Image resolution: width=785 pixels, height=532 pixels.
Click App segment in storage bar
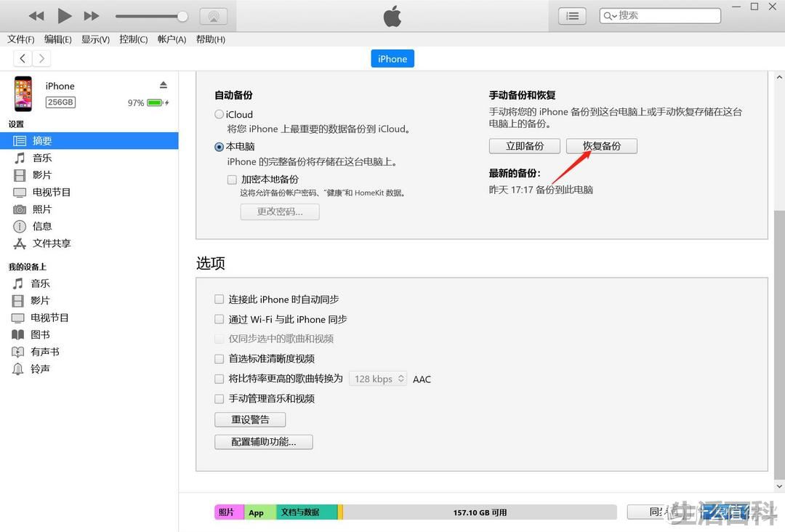tap(260, 512)
